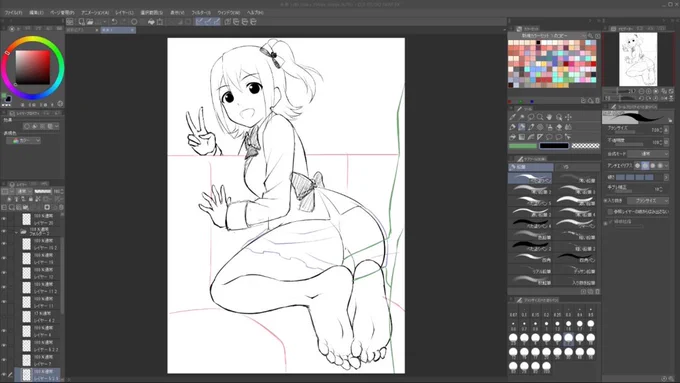Click the Navigator canvas thumbnail
This screenshot has width=680, height=383.
(638, 59)
